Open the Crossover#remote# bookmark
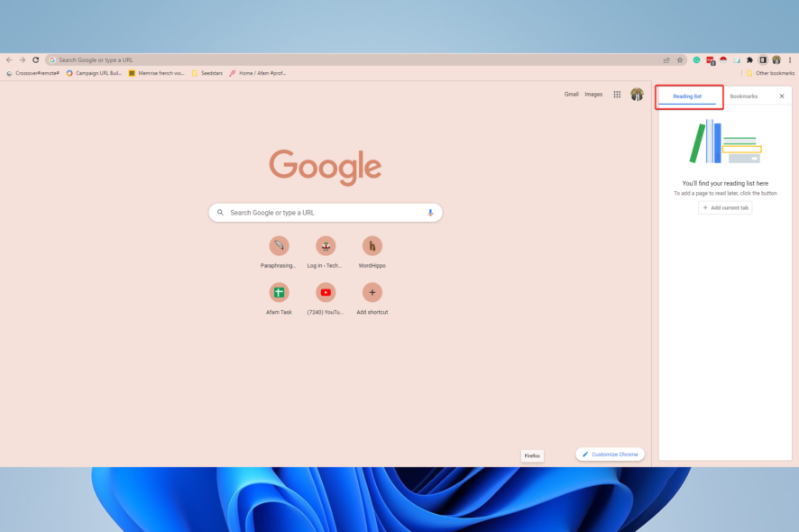This screenshot has width=799, height=532. click(x=32, y=73)
